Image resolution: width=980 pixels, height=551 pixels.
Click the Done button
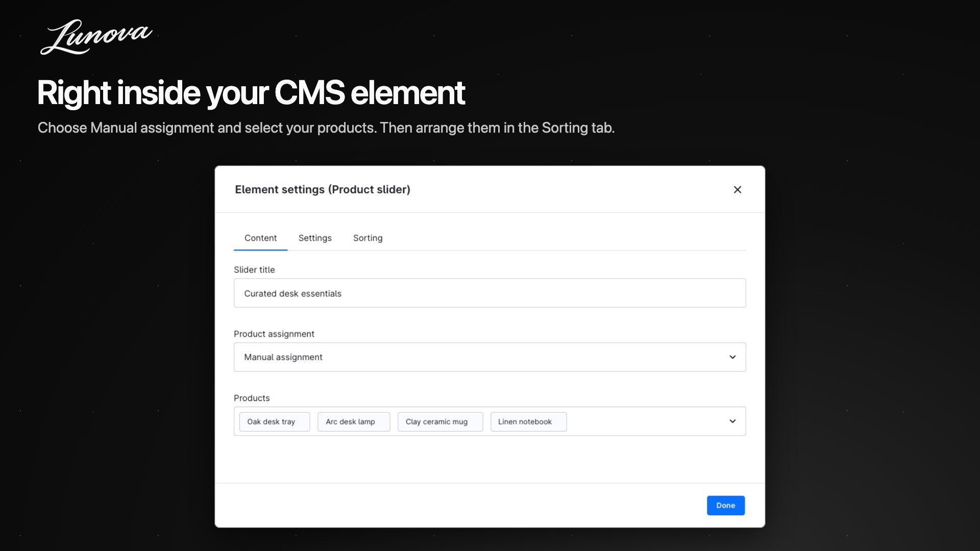coord(725,506)
